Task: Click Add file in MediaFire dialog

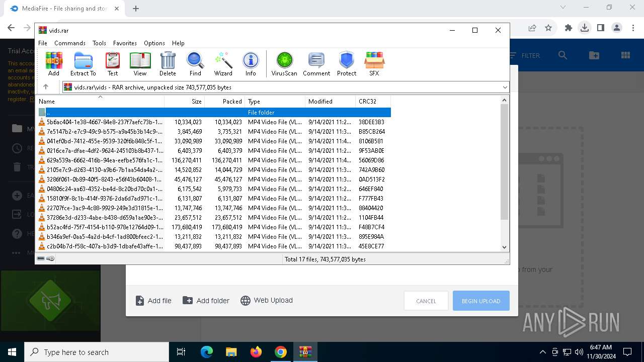Action: tap(153, 301)
